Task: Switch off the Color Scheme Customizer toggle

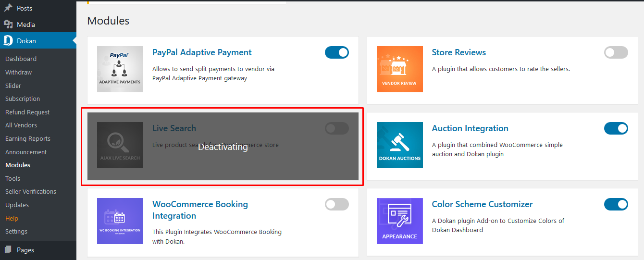Action: (x=616, y=204)
